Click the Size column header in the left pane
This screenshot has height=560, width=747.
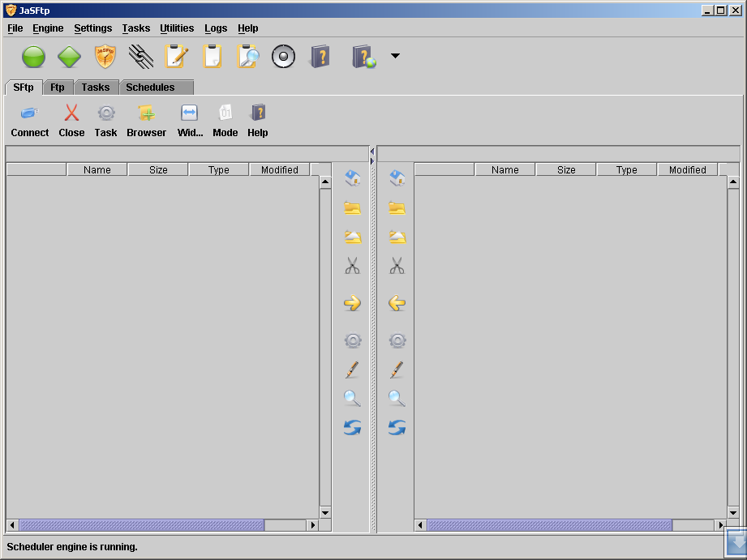click(x=158, y=170)
